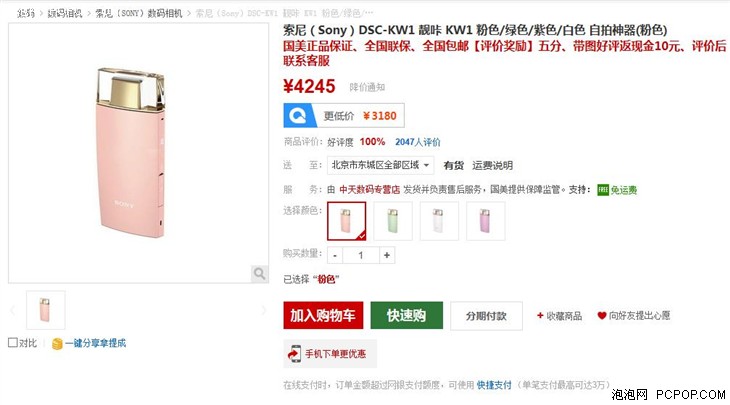The width and height of the screenshot is (730, 405).
Task: Click the plus icon beside 收藏商品
Action: [540, 316]
